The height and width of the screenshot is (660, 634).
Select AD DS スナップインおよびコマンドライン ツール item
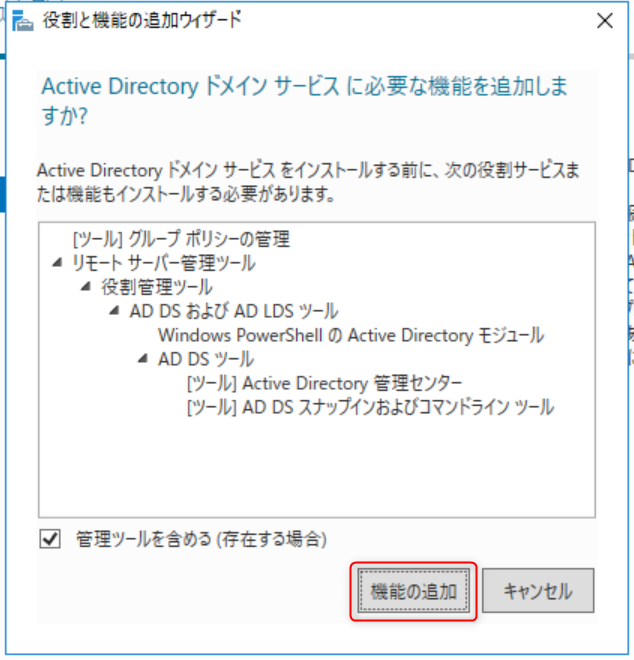click(370, 407)
